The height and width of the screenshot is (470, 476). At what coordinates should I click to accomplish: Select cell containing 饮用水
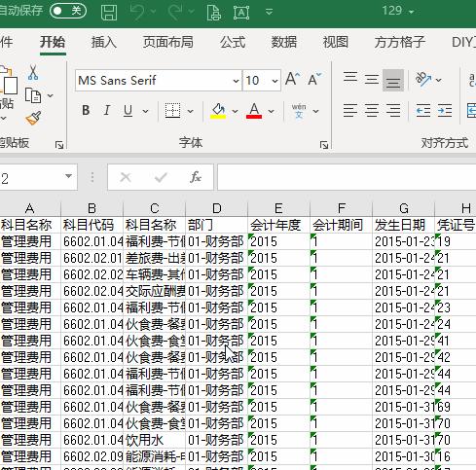click(x=155, y=440)
